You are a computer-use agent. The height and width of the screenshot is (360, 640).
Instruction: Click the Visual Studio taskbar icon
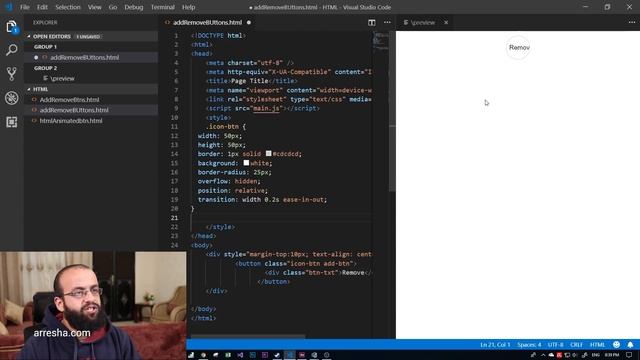pyautogui.click(x=240, y=355)
